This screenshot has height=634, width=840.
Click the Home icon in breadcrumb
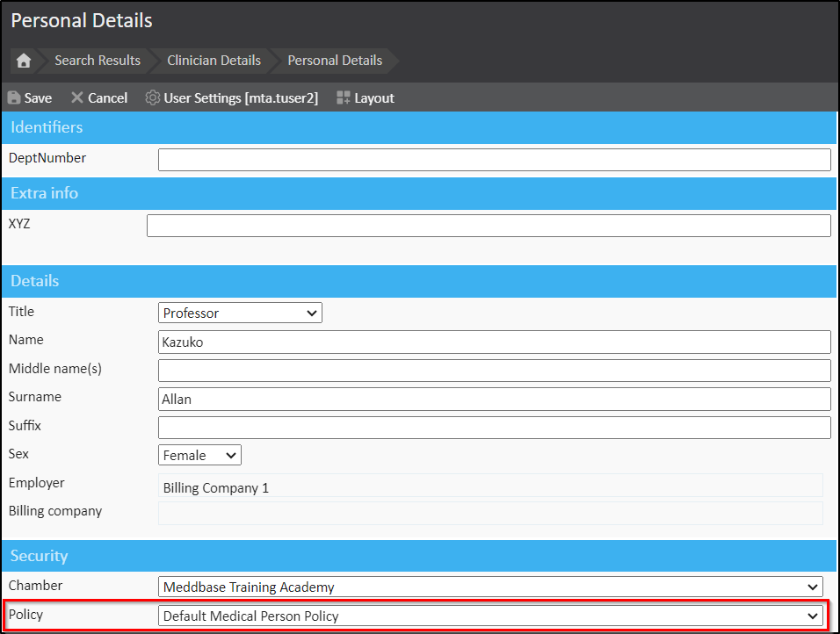(24, 61)
